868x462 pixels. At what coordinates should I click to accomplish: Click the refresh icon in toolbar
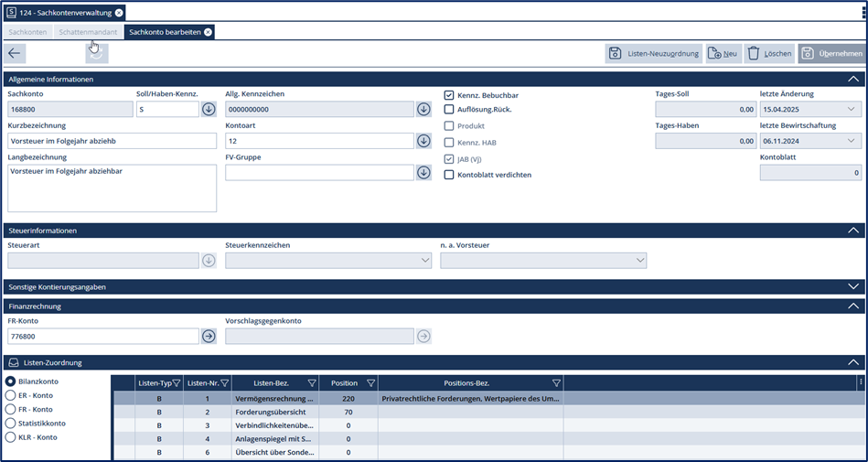coord(97,54)
